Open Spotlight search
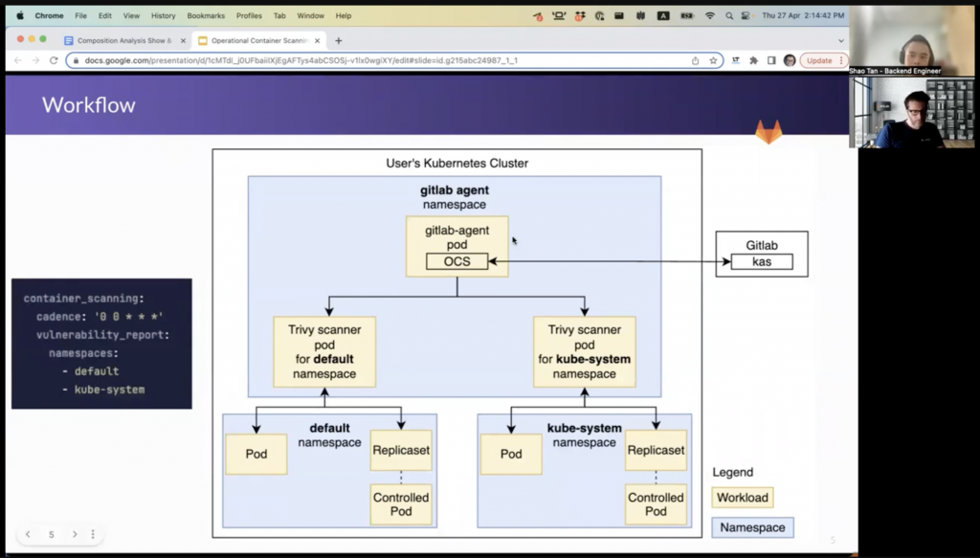 tap(728, 15)
